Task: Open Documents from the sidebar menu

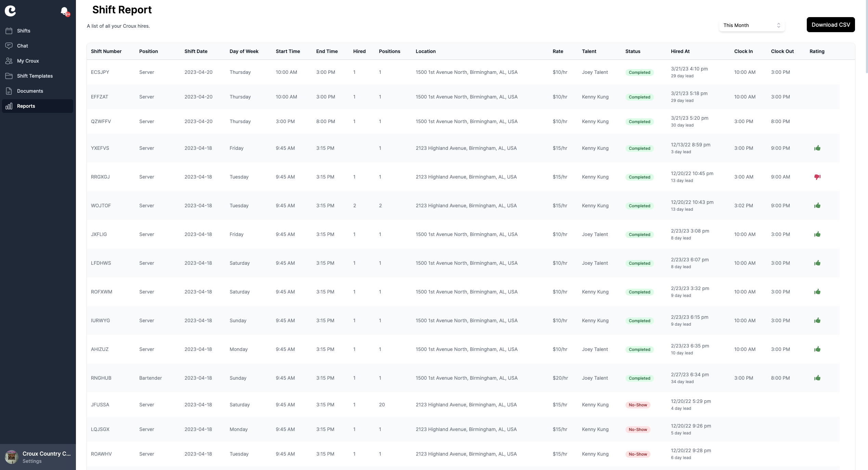Action: [x=30, y=91]
